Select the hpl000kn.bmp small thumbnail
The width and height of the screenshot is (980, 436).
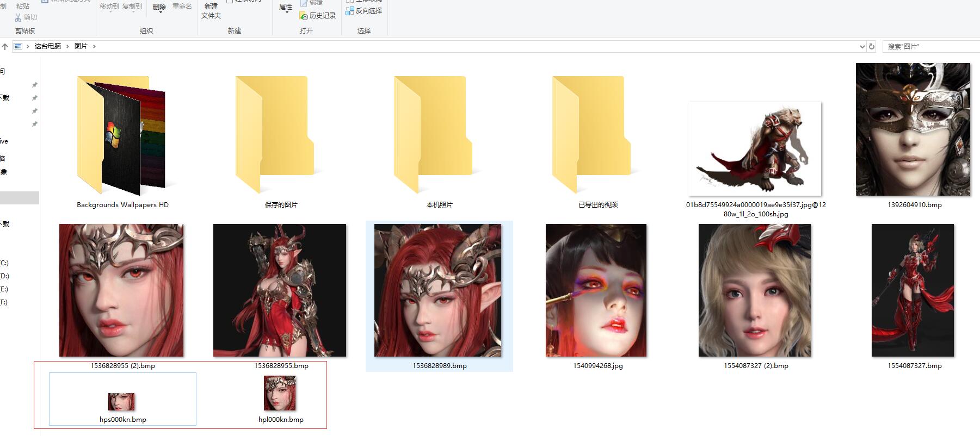280,393
